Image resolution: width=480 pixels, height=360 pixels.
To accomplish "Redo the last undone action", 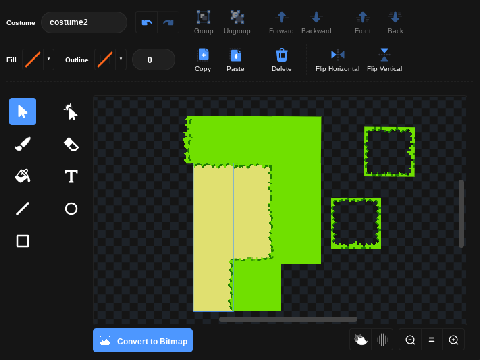I will pyautogui.click(x=168, y=22).
